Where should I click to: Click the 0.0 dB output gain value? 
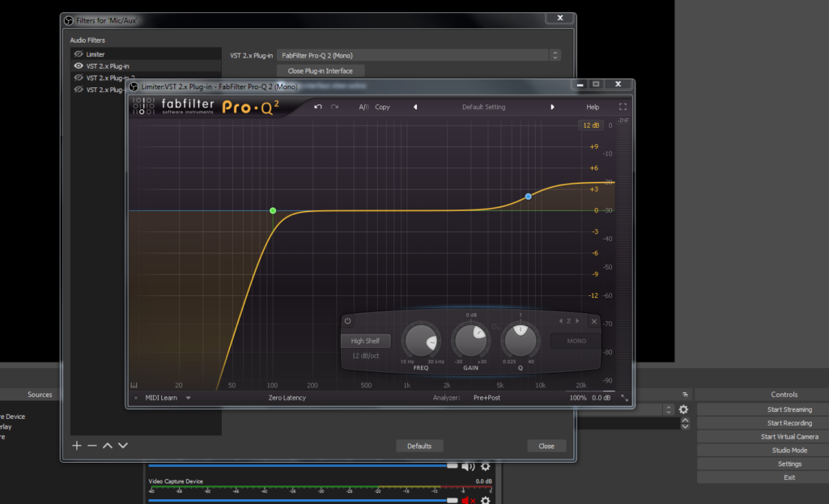point(602,398)
